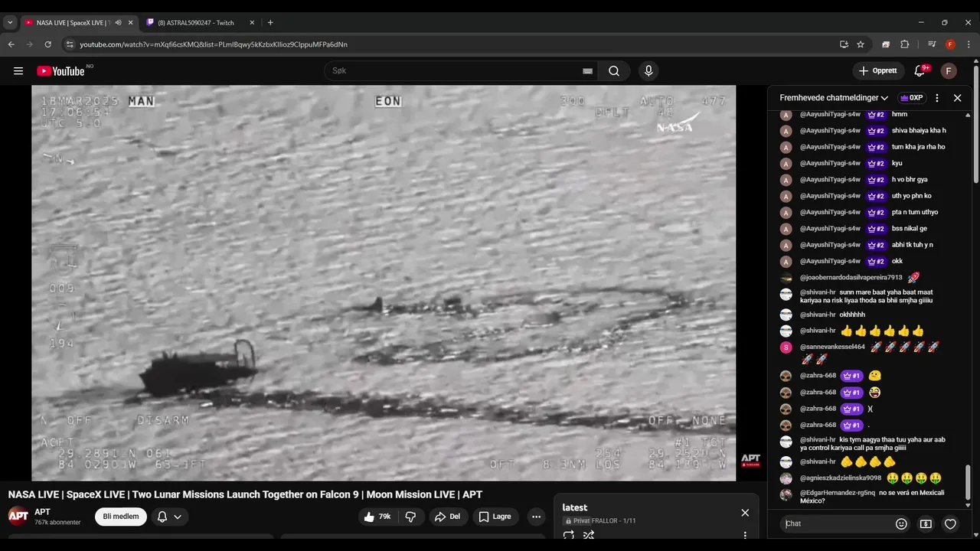980x551 pixels.
Task: Reload the page
Action: (x=47, y=44)
